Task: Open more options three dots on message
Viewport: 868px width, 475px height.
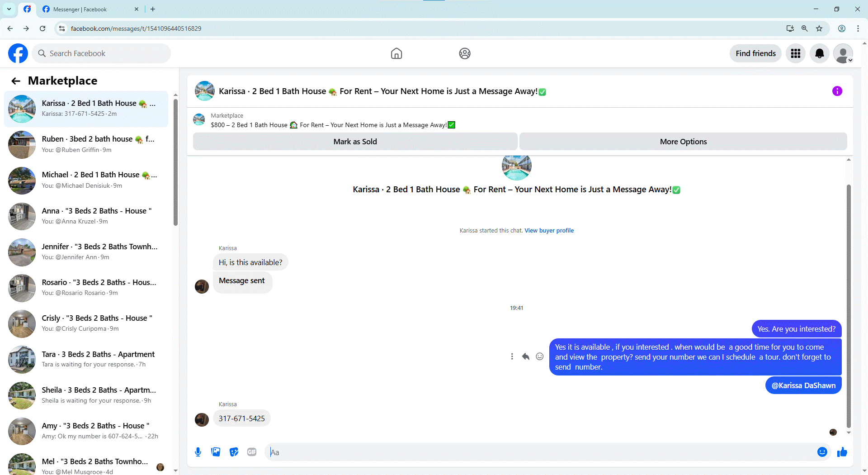Action: click(x=512, y=356)
